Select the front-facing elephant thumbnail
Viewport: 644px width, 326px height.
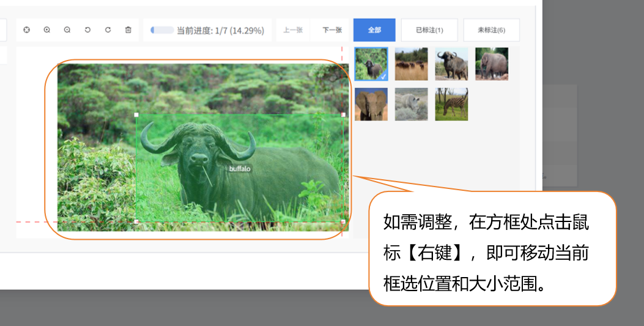click(x=371, y=105)
